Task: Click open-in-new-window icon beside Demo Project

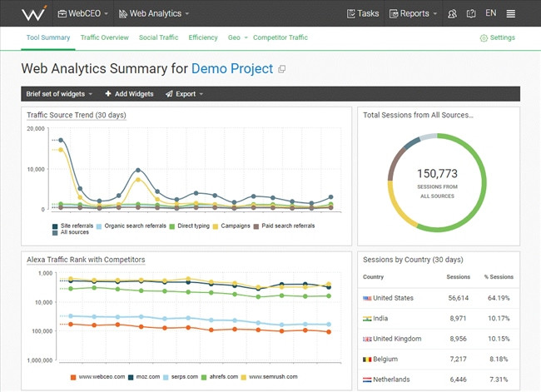Action: 282,69
